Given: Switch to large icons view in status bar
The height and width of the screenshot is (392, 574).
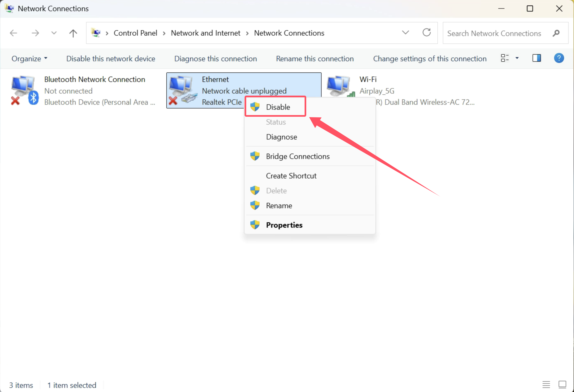Looking at the screenshot, I should 562,385.
